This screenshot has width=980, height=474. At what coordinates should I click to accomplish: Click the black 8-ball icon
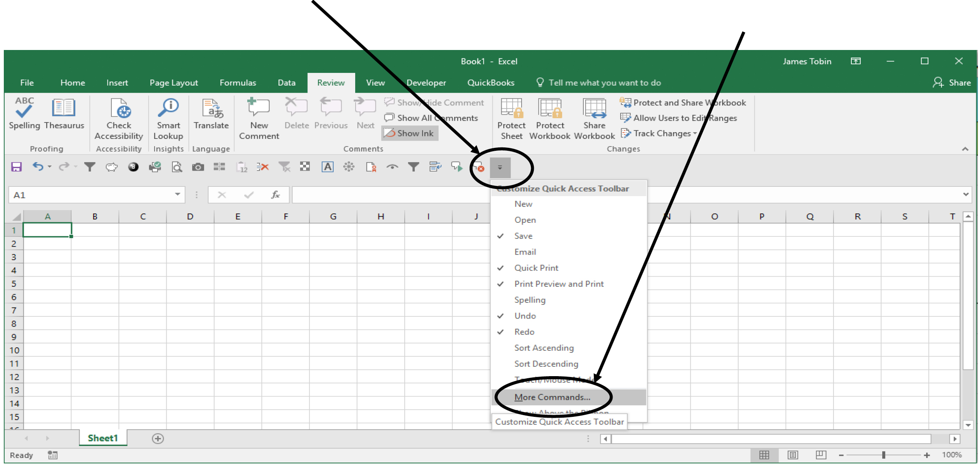pyautogui.click(x=133, y=167)
